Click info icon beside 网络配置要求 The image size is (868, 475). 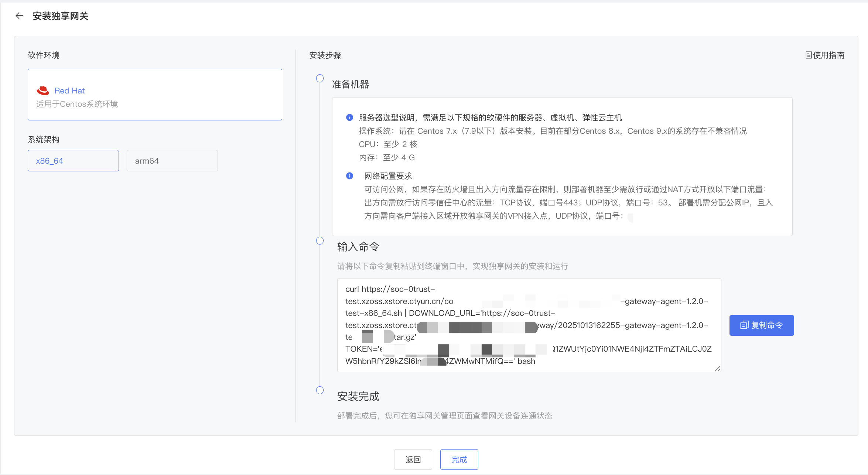pyautogui.click(x=349, y=176)
